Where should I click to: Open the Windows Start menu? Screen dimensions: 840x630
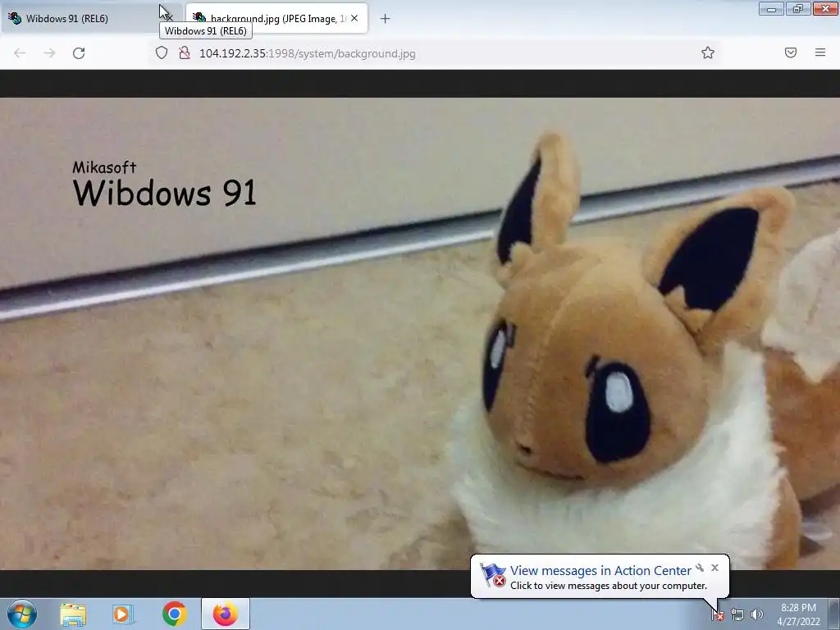(x=22, y=614)
